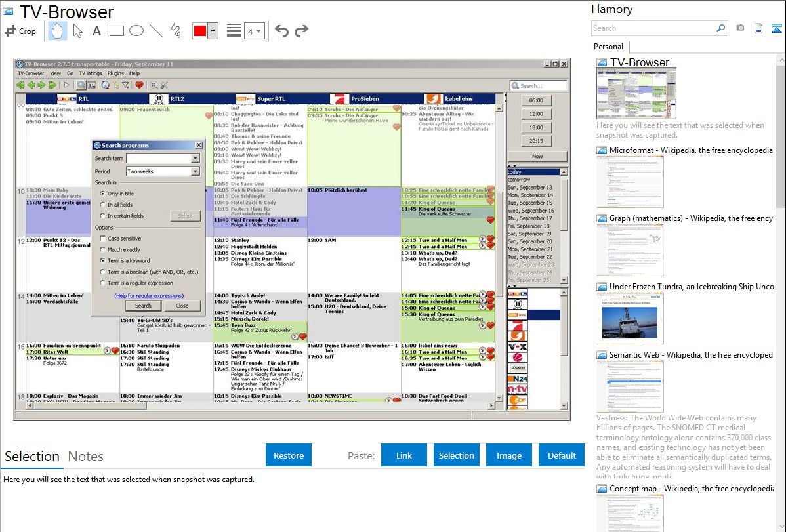The image size is (786, 532).
Task: Capture a snapshot with the camera icon
Action: pyautogui.click(x=740, y=28)
